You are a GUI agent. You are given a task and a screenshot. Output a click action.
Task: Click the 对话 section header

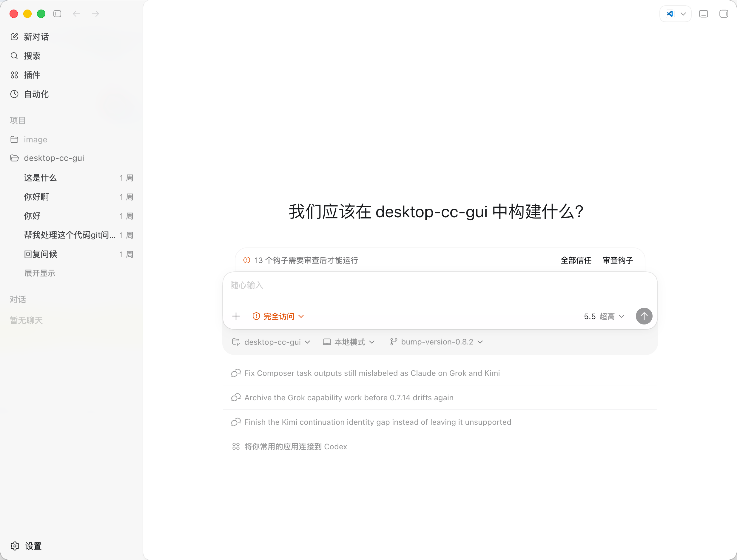[x=18, y=299]
